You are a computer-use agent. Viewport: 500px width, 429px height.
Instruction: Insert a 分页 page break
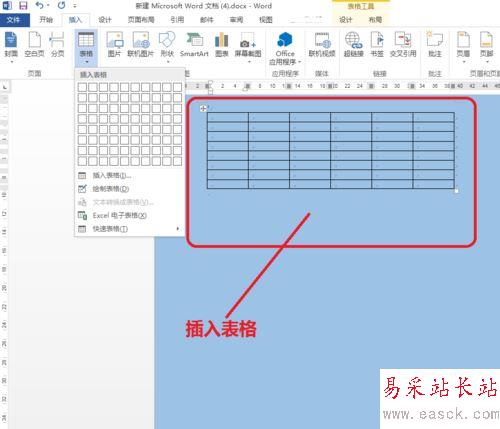pyautogui.click(x=57, y=45)
